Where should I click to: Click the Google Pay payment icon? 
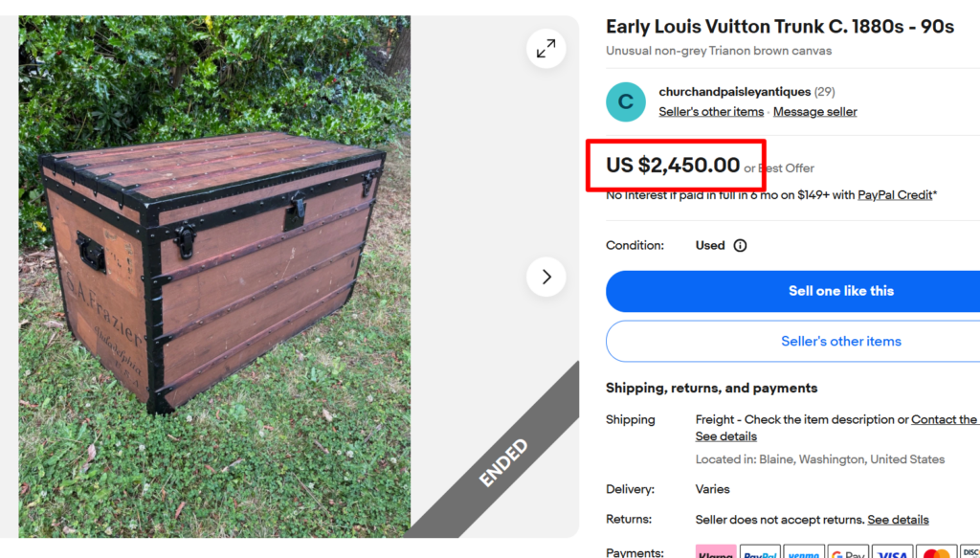point(848,552)
